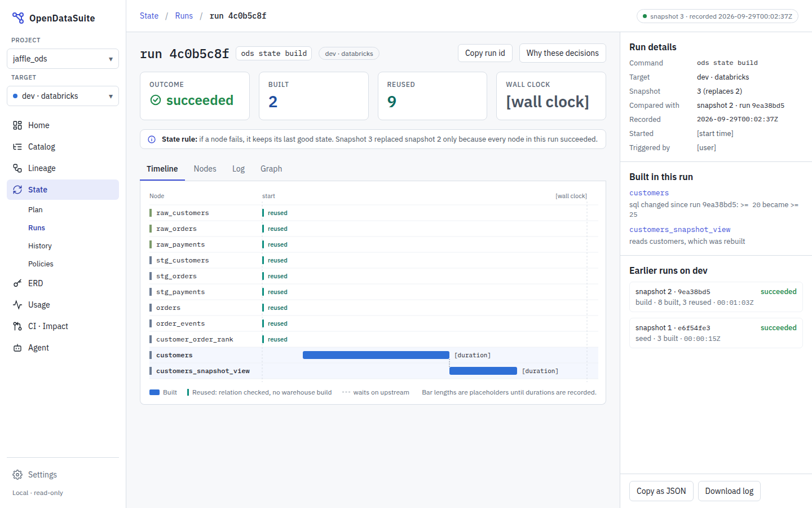
Task: Open the snapshot 2 earlier run card
Action: [x=716, y=297]
